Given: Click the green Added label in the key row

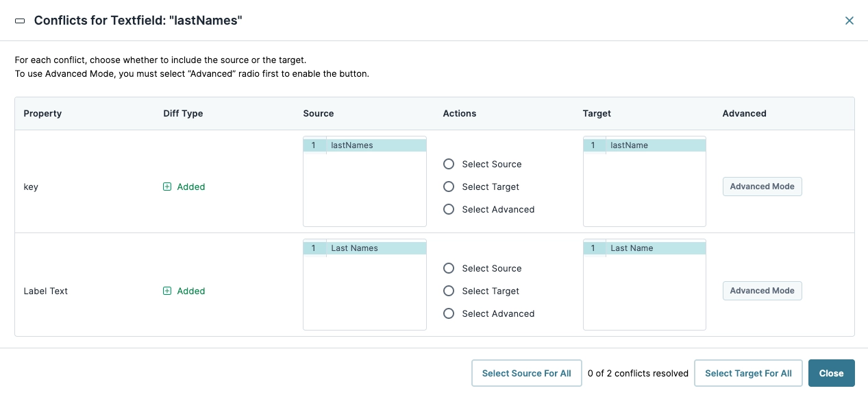Looking at the screenshot, I should pos(190,187).
